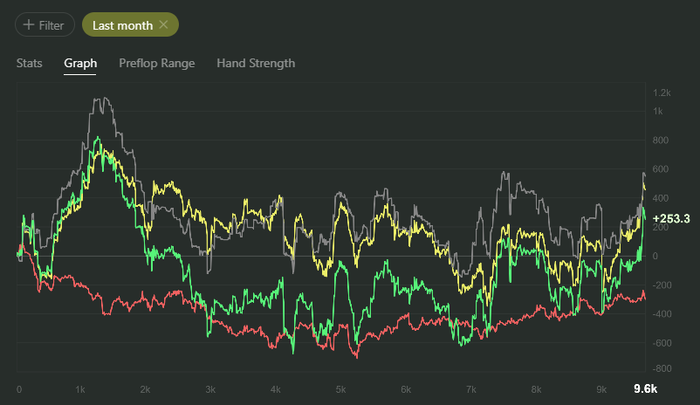This screenshot has height=405, width=700.
Task: Click the +253.3 result value label
Action: point(670,218)
